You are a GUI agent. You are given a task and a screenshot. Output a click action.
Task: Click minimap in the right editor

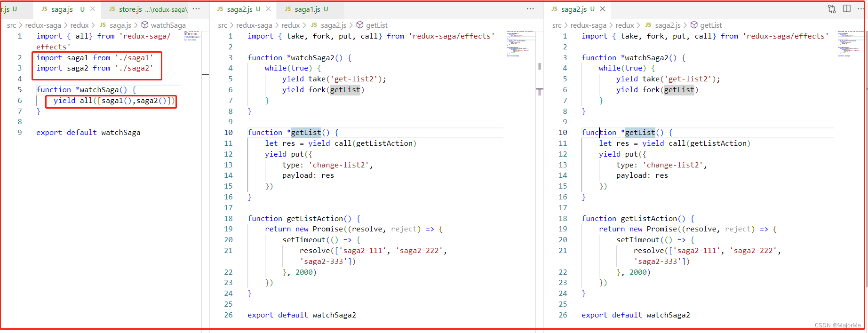point(851,43)
